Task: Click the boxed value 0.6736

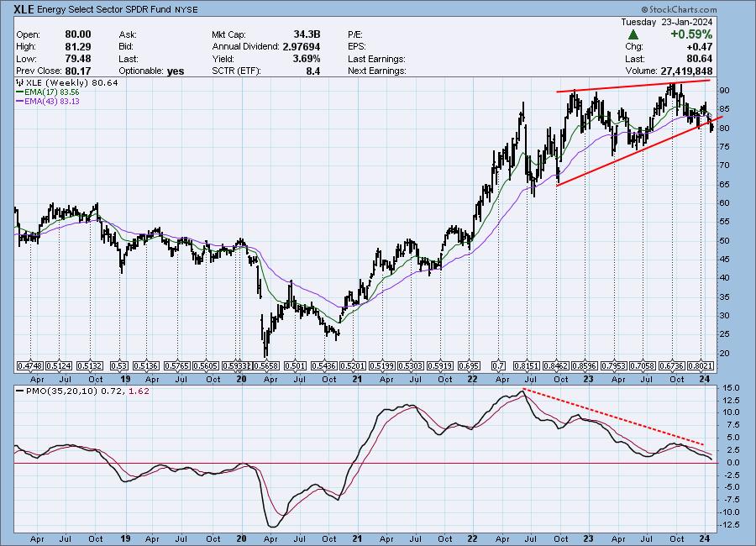Action: [672, 366]
